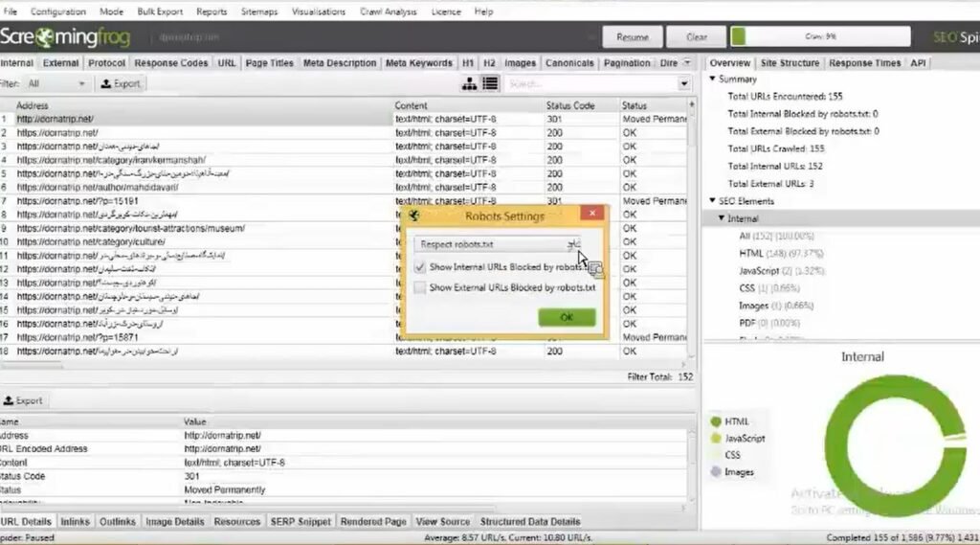Screen dimensions: 980x545
Task: Switch to tree view icon
Action: [x=469, y=84]
